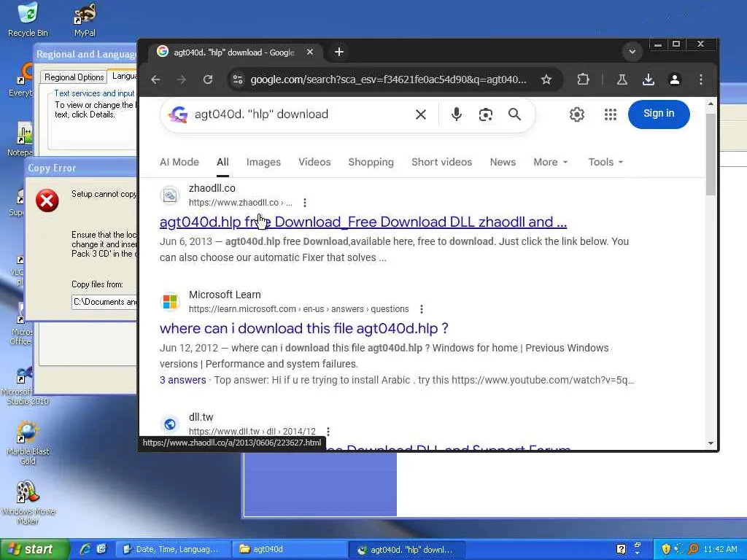Switch to AI Mode tab
This screenshot has height=560, width=747.
pyautogui.click(x=179, y=162)
